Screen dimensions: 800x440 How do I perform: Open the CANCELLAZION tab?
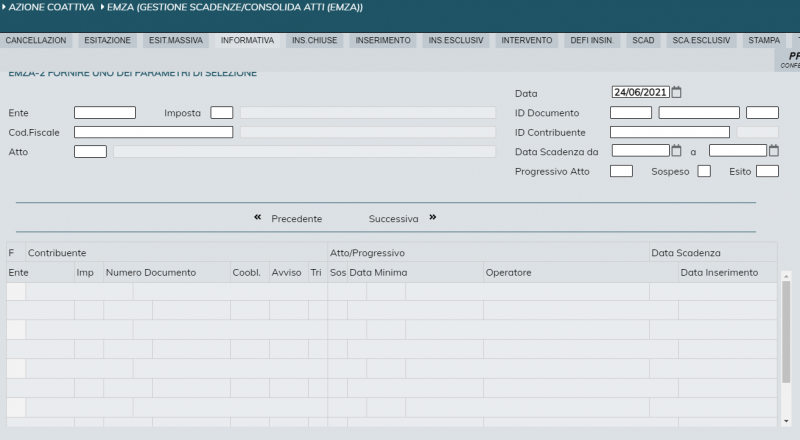[x=36, y=41]
